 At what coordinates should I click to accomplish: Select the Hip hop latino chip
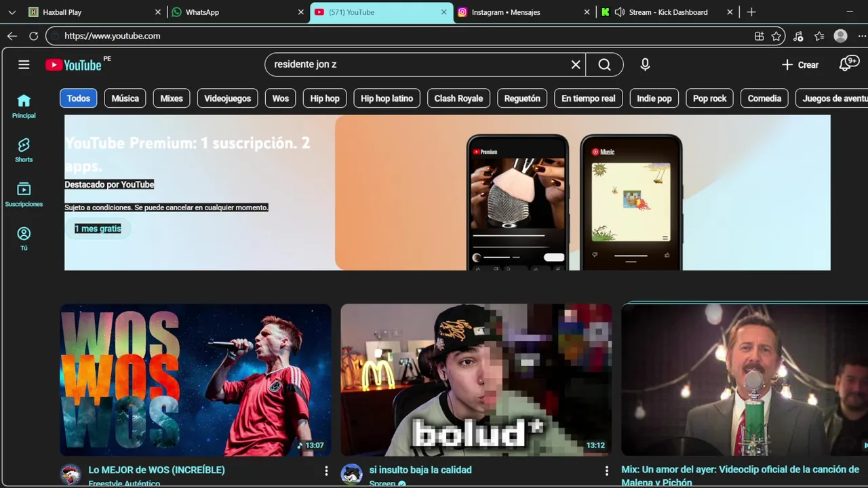[x=387, y=98]
